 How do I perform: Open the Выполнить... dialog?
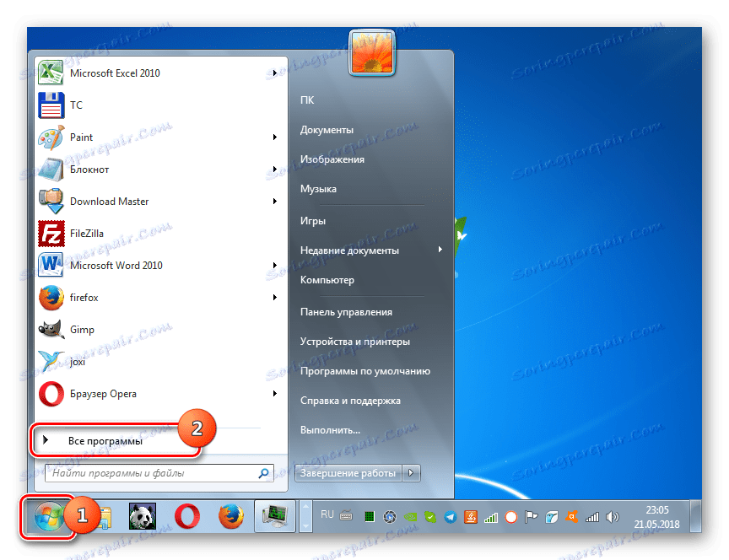click(x=330, y=430)
